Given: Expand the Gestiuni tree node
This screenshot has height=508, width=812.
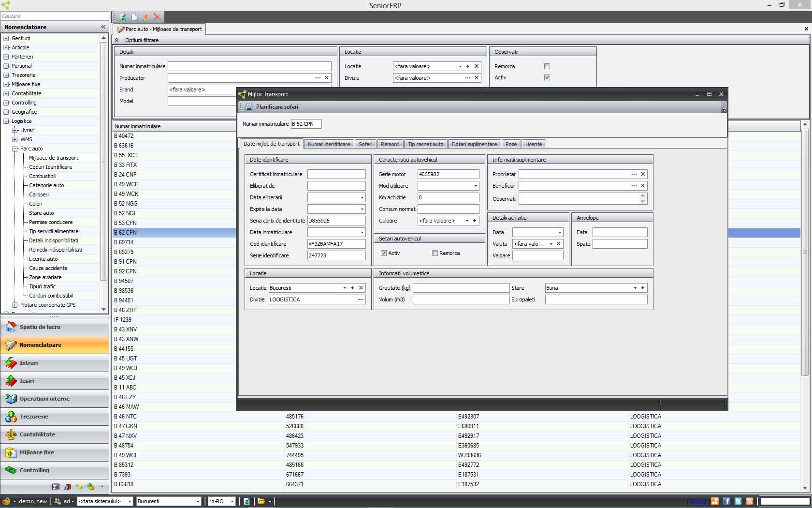Looking at the screenshot, I should coord(6,38).
